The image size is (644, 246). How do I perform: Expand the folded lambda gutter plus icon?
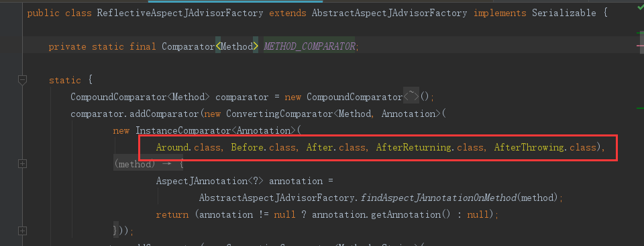pos(22,164)
